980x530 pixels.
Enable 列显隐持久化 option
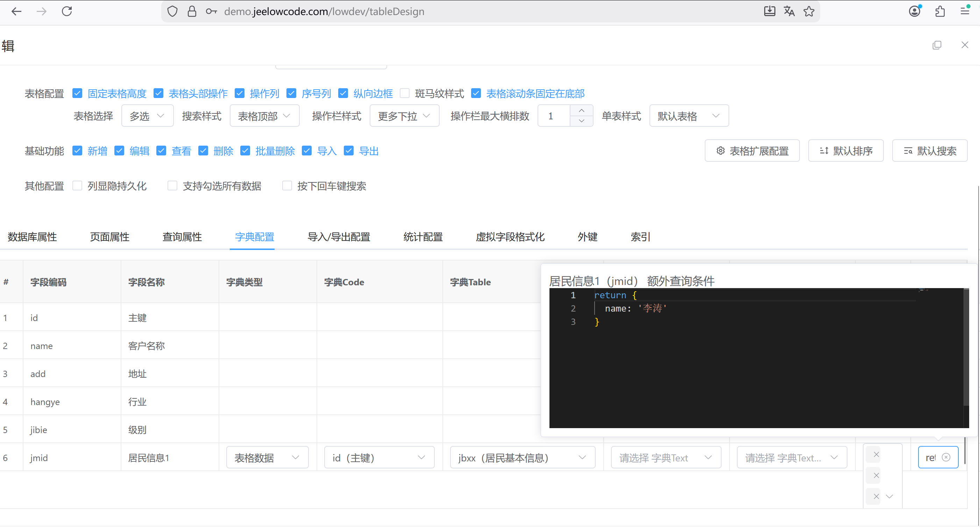(x=78, y=186)
